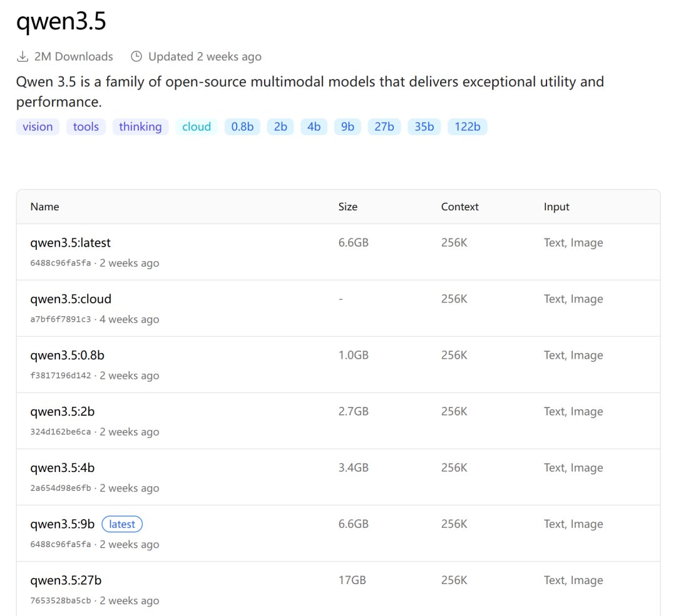The image size is (676, 616).
Task: Open the qwen3.5:cloud model link
Action: click(x=71, y=299)
